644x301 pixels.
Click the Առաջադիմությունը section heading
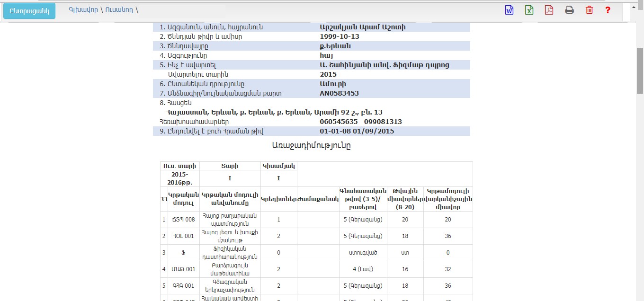tap(311, 145)
